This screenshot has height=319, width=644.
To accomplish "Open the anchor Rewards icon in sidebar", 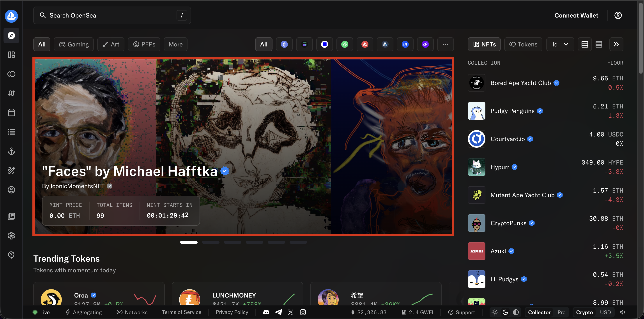I will coord(11,151).
